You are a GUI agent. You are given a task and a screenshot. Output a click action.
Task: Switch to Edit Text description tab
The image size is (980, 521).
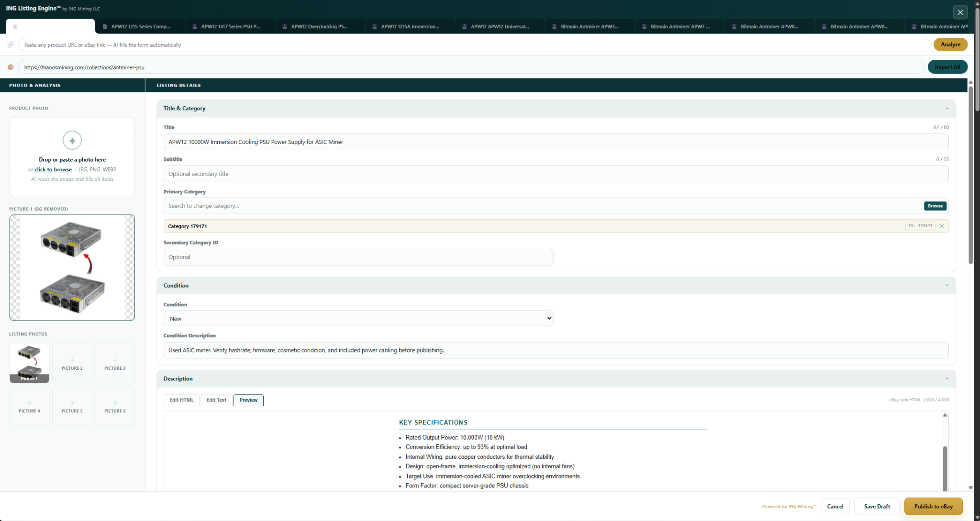[216, 400]
